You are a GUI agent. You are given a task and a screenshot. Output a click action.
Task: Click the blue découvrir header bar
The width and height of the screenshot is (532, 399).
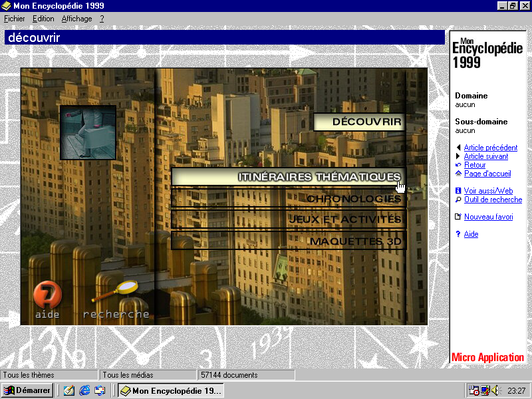click(x=225, y=37)
